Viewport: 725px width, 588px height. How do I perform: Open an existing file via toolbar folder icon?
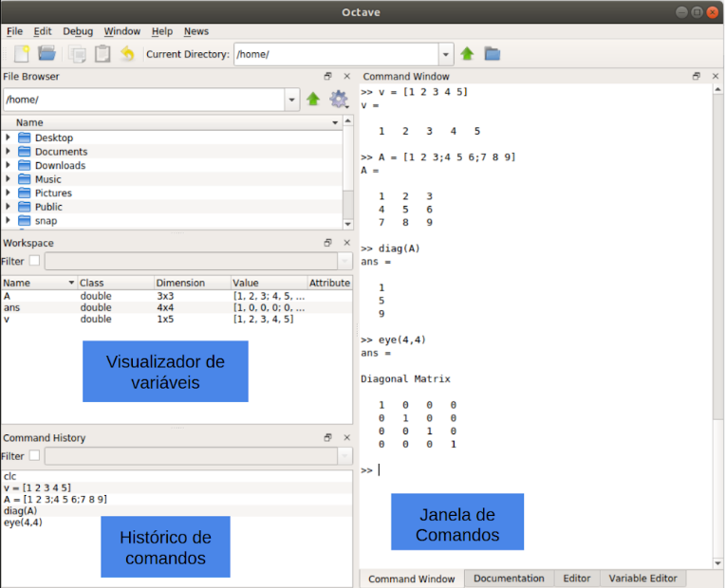click(46, 54)
